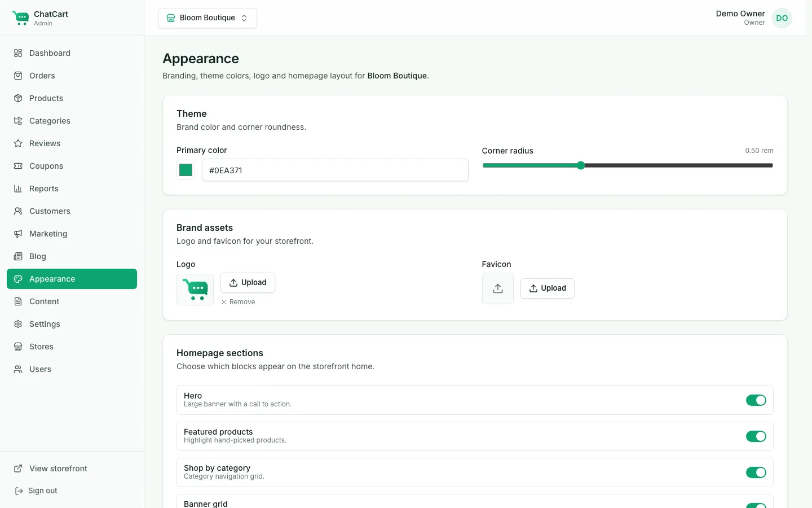
Task: Click the Blog newspaper icon
Action: tap(18, 256)
